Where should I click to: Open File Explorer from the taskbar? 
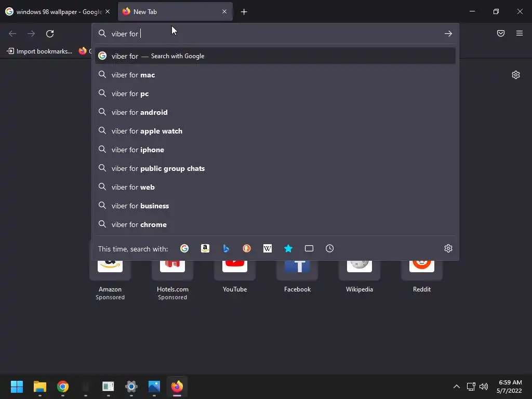pos(39,387)
